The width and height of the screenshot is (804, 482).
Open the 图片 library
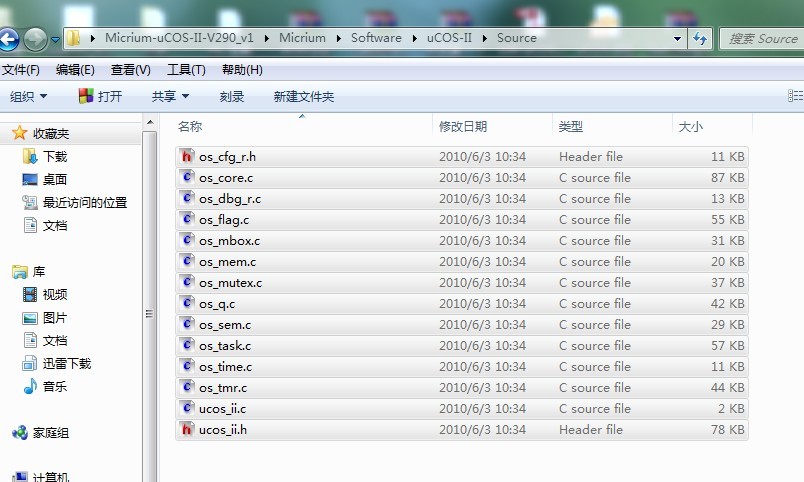point(55,318)
